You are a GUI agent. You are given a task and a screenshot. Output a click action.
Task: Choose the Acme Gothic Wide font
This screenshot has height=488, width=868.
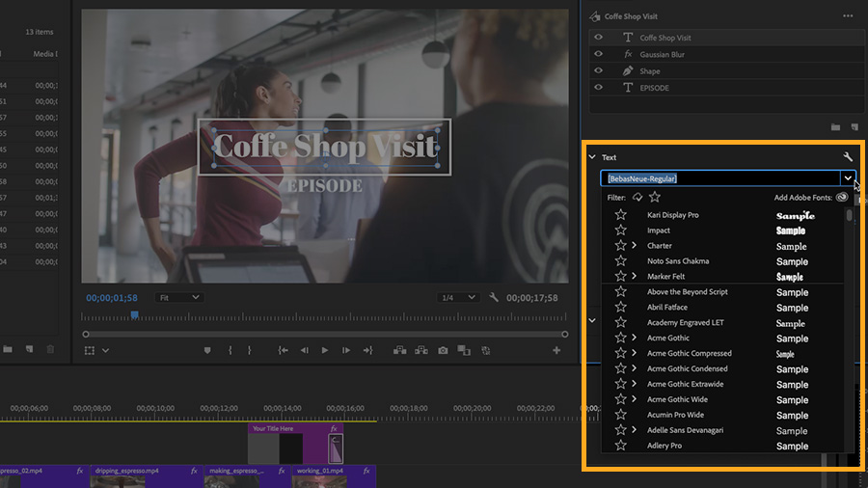(677, 399)
